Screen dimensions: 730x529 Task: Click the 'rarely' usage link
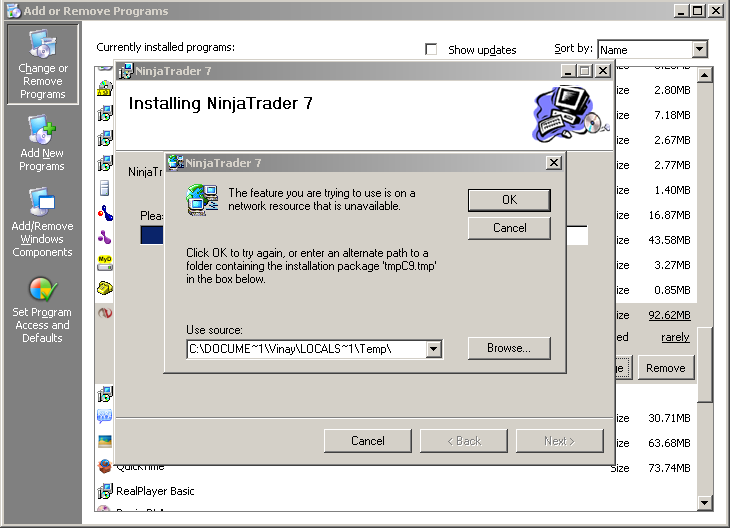675,337
